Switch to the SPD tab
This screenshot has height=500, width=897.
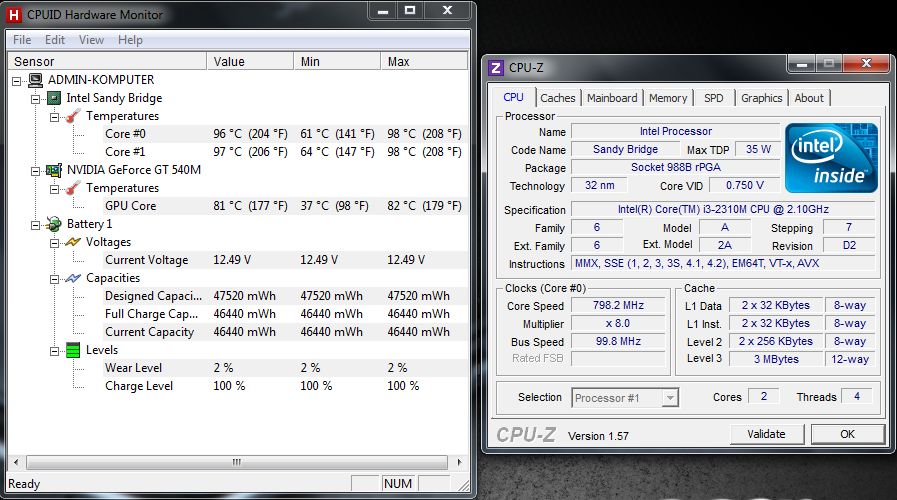pos(713,98)
